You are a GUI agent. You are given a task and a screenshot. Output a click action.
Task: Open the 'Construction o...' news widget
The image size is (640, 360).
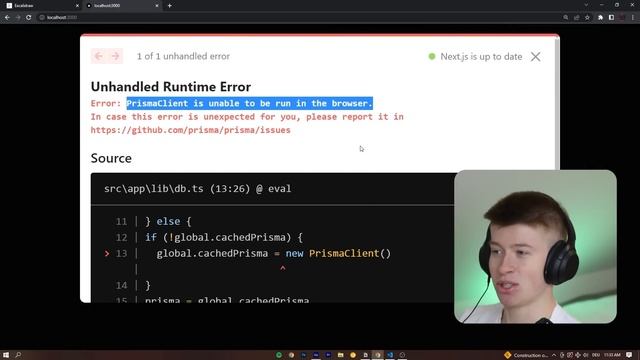[527, 355]
